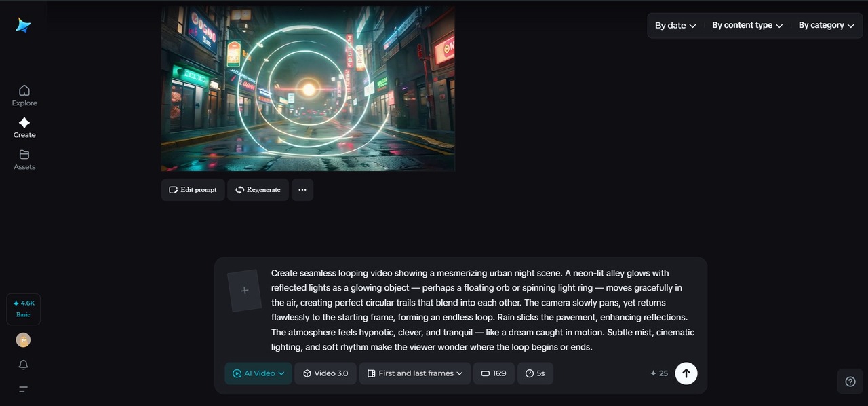
Task: Open the AI Video mode dropdown
Action: click(x=258, y=373)
